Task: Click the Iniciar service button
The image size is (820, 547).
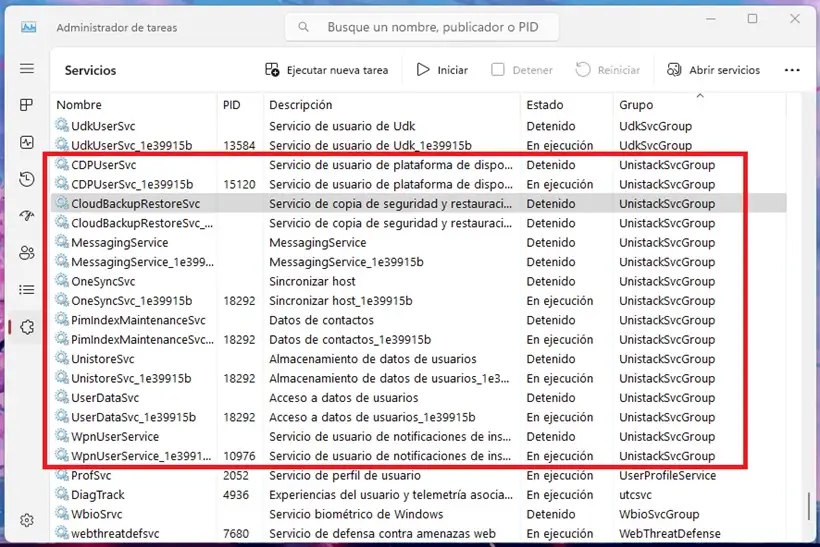Action: pos(442,70)
